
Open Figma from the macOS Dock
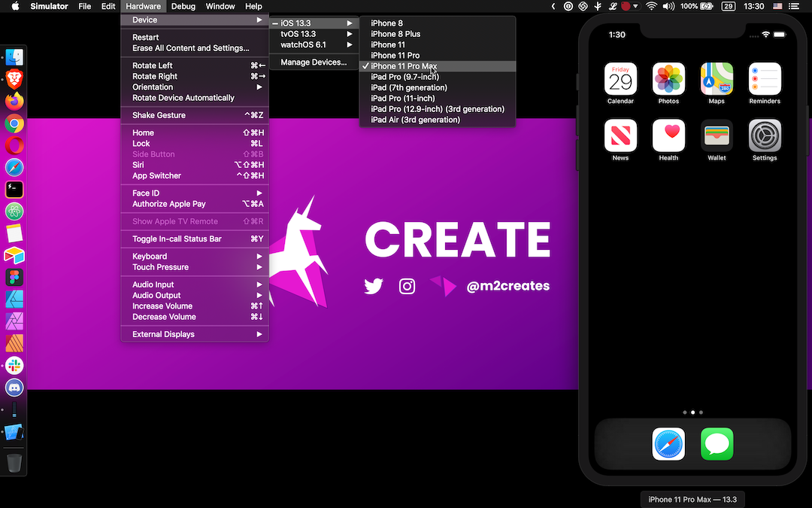14,277
